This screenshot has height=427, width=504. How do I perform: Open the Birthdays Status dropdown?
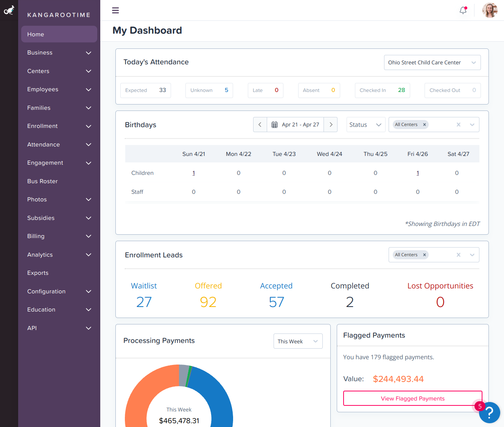[x=366, y=125]
